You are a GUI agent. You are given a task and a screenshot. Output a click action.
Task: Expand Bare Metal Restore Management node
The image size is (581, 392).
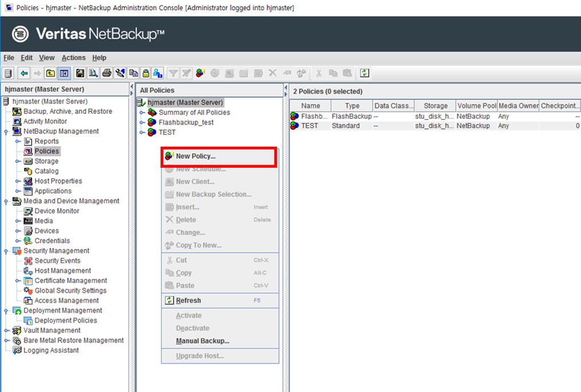(6, 341)
